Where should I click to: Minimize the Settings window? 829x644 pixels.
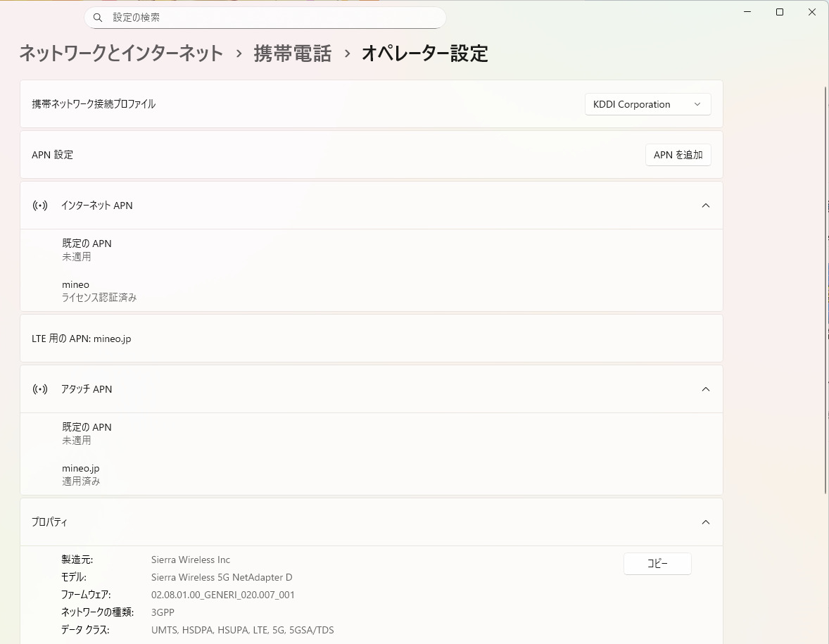pyautogui.click(x=747, y=12)
